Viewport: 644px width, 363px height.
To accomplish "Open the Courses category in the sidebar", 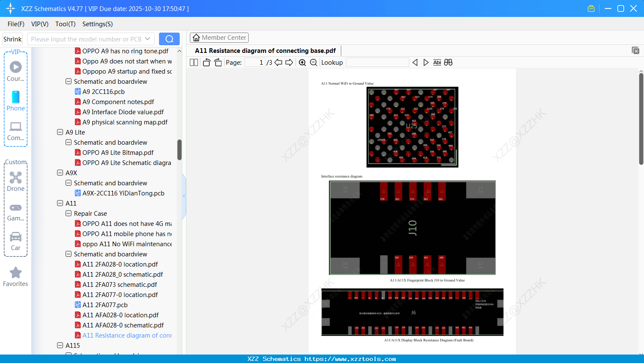I will [16, 71].
